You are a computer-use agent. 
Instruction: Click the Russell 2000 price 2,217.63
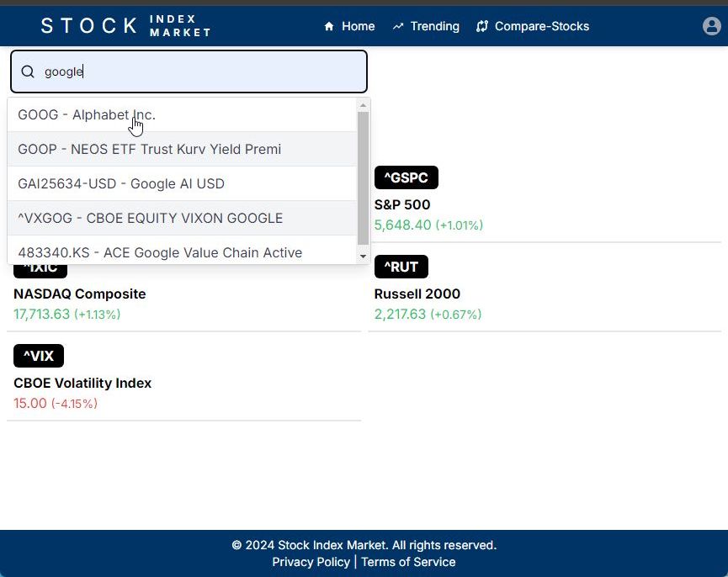pos(400,314)
